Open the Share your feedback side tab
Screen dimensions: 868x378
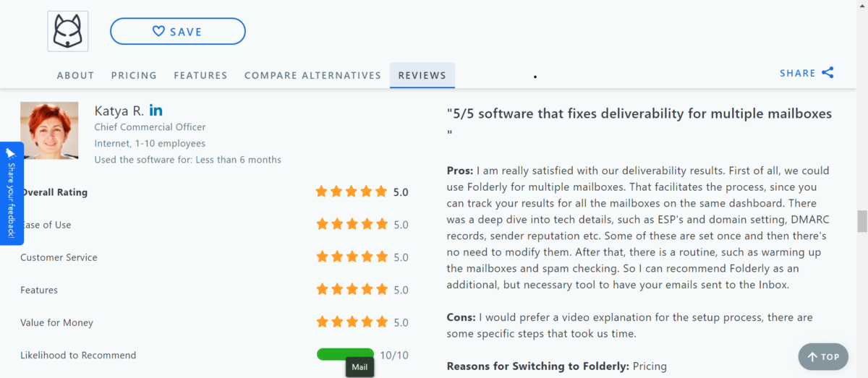click(x=11, y=193)
